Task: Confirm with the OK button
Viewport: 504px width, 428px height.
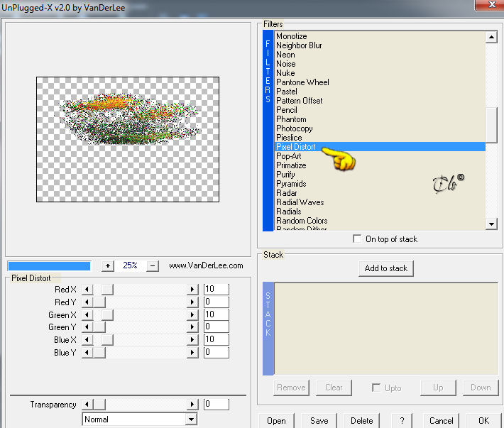Action: [483, 421]
